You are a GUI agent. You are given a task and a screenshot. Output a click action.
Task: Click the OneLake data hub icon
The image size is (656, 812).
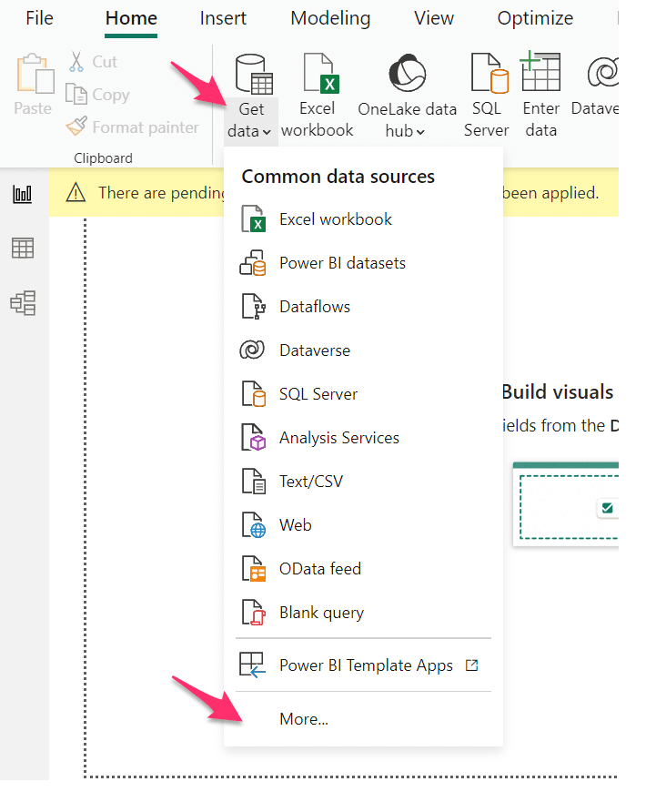click(x=407, y=72)
